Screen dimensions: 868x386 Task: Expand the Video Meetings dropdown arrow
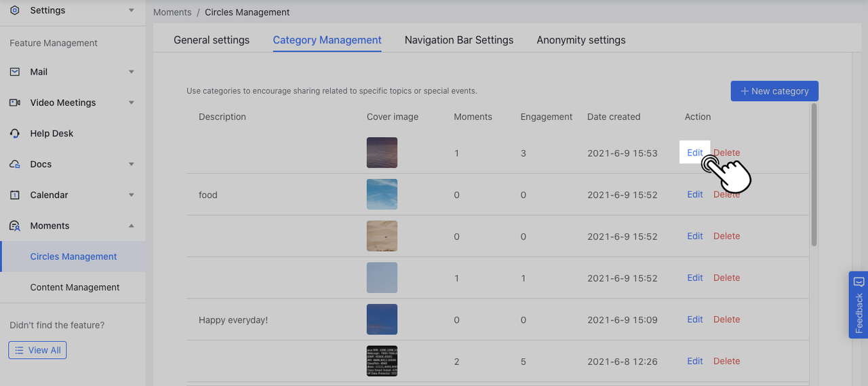coord(132,102)
